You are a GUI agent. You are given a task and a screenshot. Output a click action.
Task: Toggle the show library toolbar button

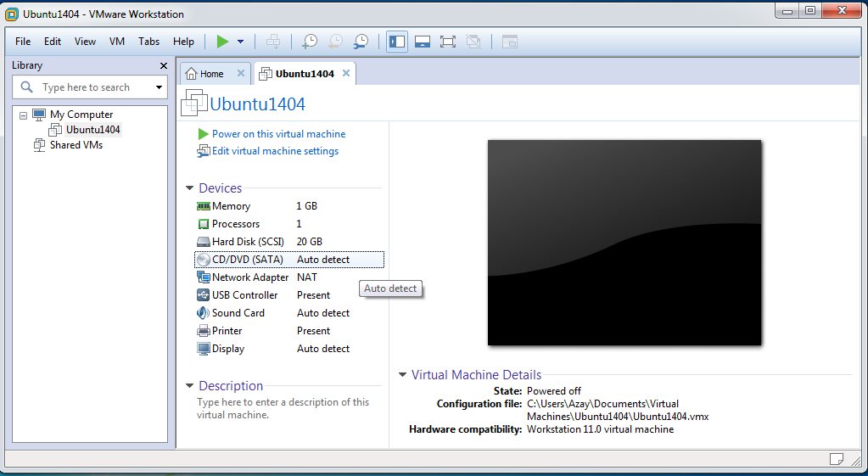coord(397,42)
